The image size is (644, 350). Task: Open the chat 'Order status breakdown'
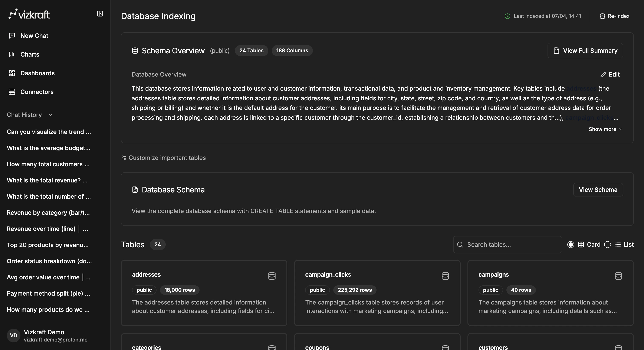[x=49, y=261]
